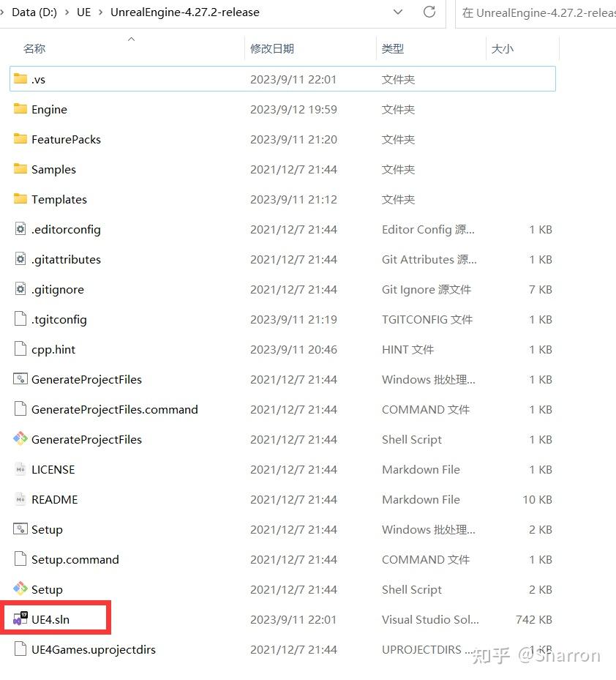
Task: Select the .gitignore file name
Action: tap(58, 289)
